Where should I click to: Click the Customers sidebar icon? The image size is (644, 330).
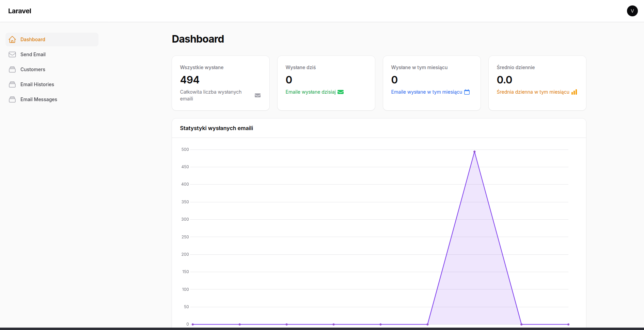pyautogui.click(x=12, y=69)
